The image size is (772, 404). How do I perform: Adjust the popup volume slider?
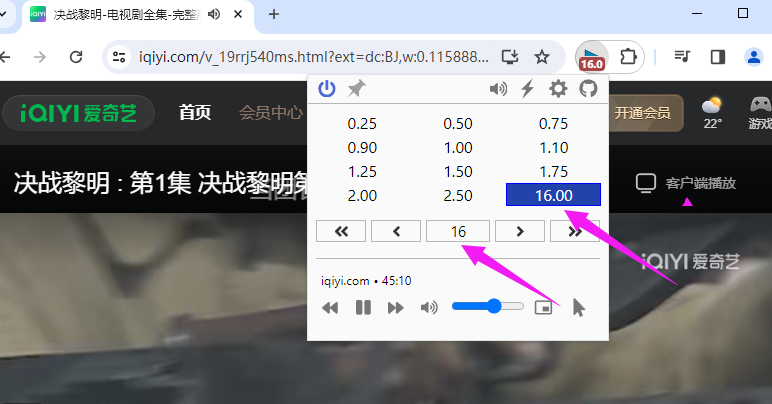[488, 306]
